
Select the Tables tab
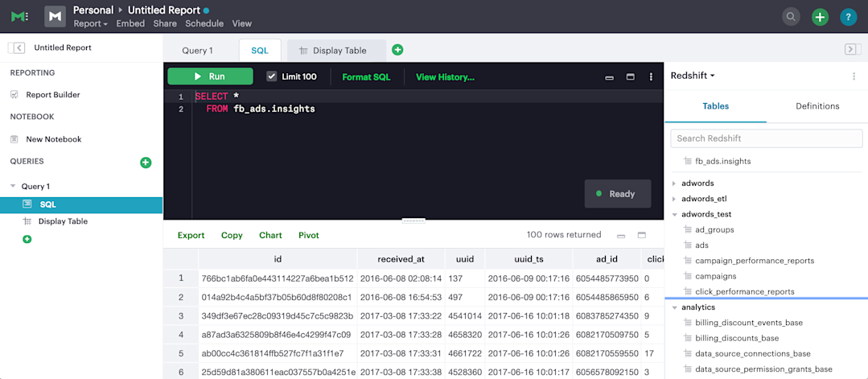(716, 106)
